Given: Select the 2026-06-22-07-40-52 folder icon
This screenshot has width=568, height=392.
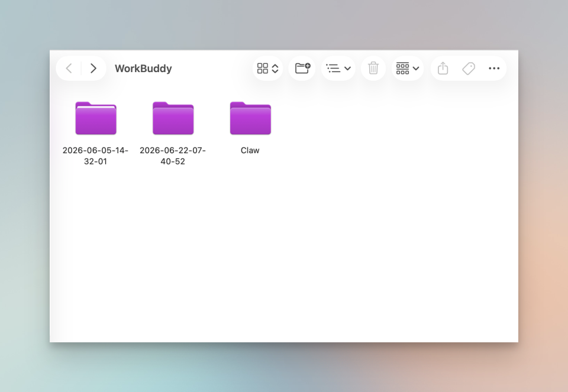Looking at the screenshot, I should (x=173, y=118).
